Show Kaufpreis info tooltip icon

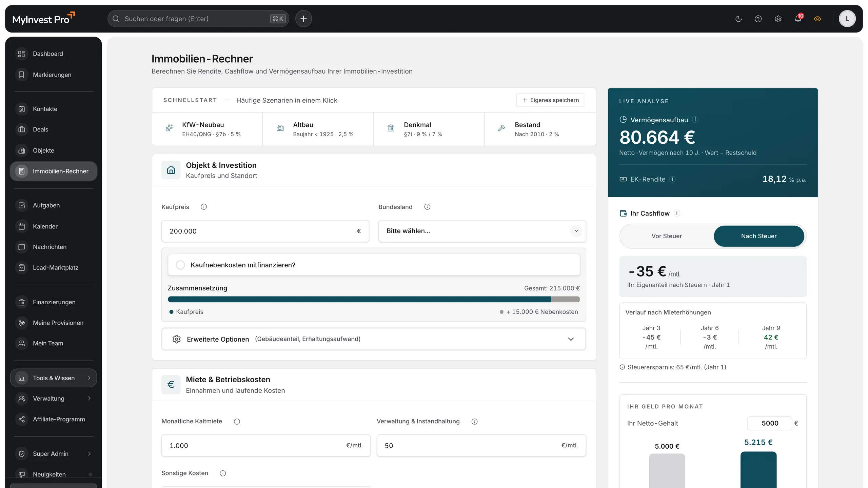point(204,207)
